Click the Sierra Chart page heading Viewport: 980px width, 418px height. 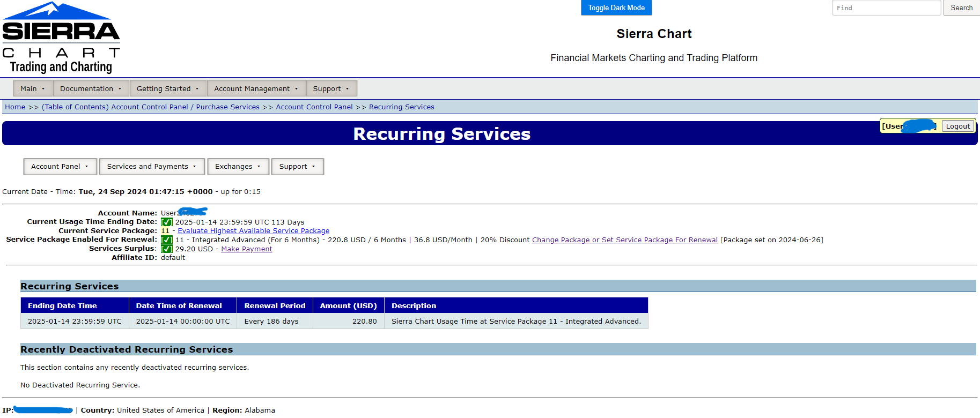tap(654, 34)
